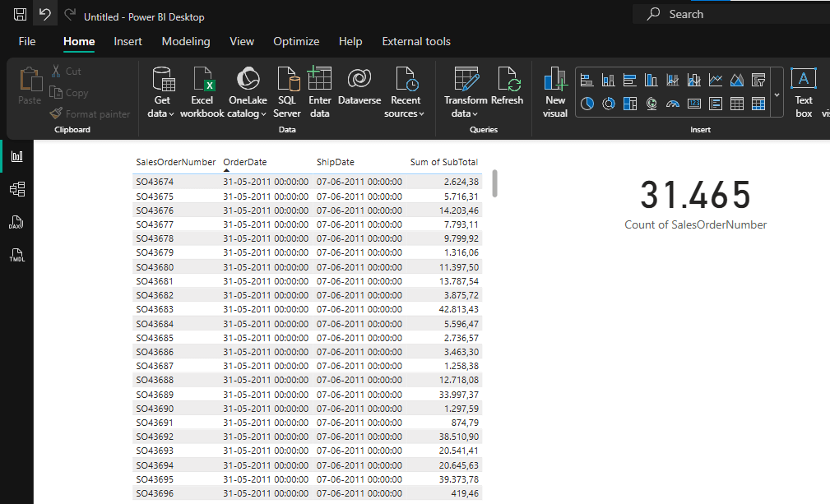Screen dimensions: 830x504
Task: Switch to the Optimize tab
Action: click(x=296, y=41)
